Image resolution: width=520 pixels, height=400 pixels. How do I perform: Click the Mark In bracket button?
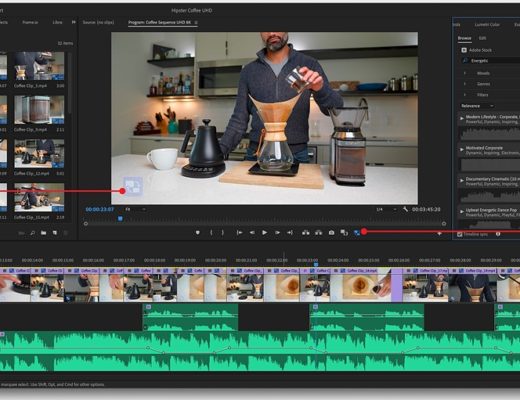[x=211, y=232]
